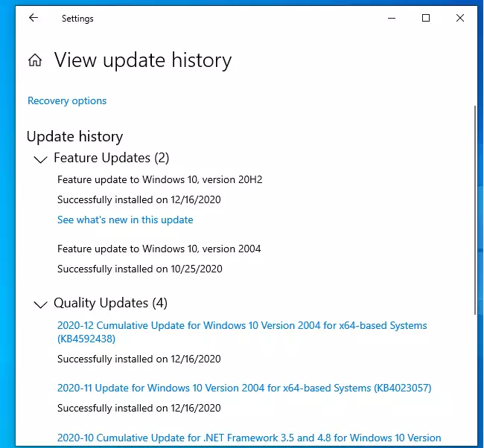Screen dimensions: 484x448
Task: Select install date under KB4592438 update
Action: point(139,359)
